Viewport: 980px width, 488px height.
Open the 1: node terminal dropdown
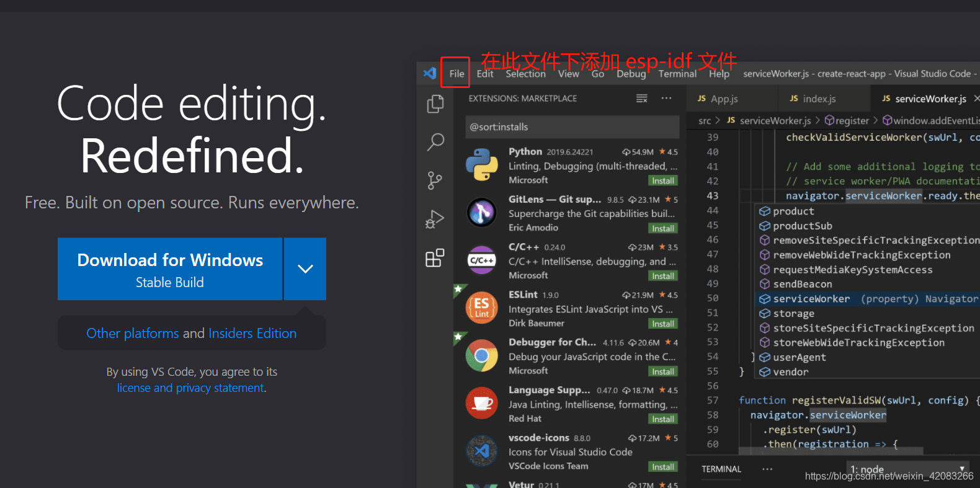908,469
